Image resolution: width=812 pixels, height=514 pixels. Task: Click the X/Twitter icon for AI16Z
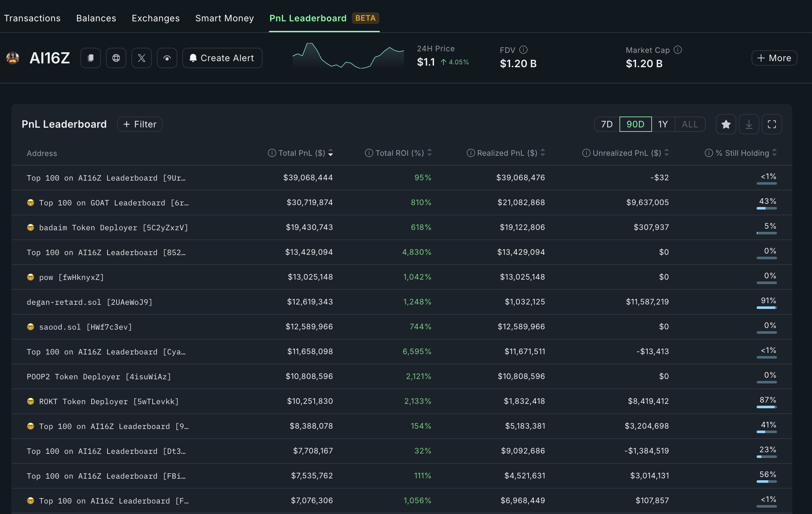141,58
